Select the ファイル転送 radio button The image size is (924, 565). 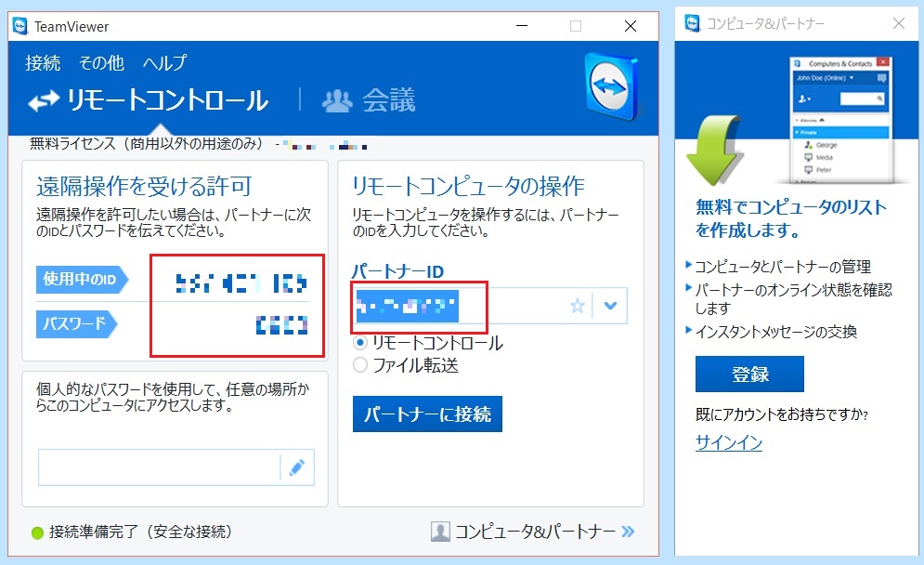click(x=360, y=365)
